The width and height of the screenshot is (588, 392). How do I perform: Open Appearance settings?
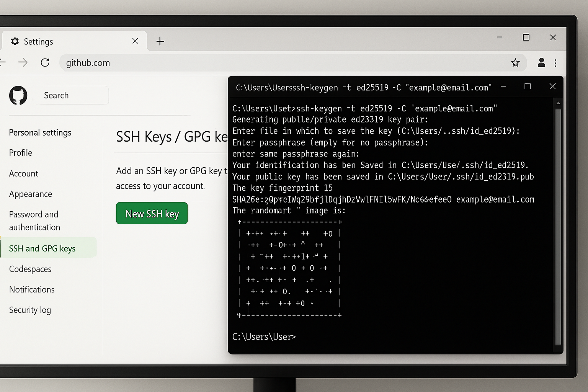(31, 194)
